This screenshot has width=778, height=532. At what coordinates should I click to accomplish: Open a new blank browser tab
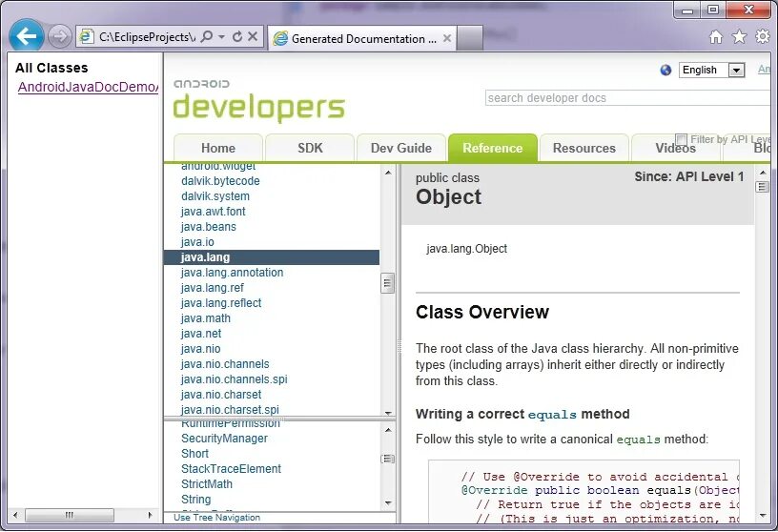coord(469,39)
